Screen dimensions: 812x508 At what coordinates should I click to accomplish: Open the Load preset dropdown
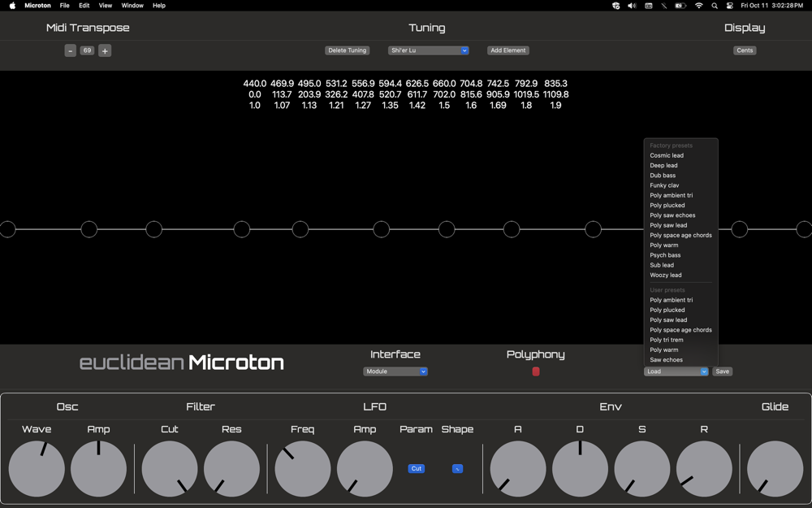click(676, 371)
